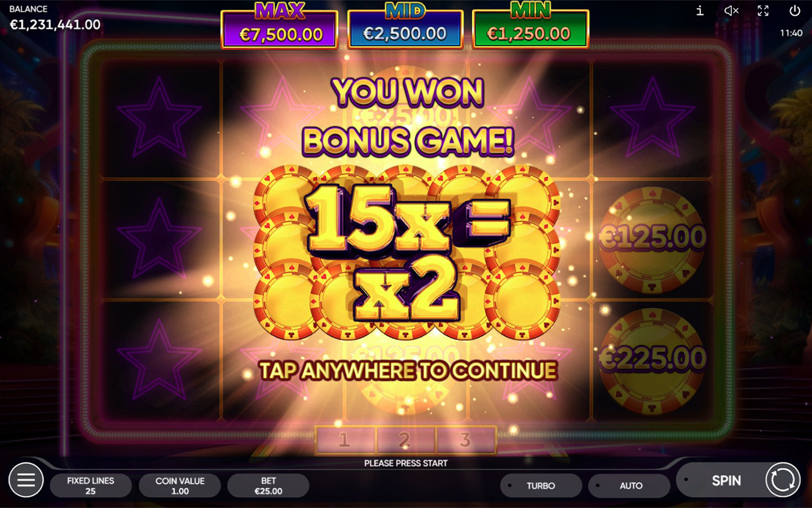Unmute sound with the speaker icon
The height and width of the screenshot is (508, 812).
click(x=731, y=11)
